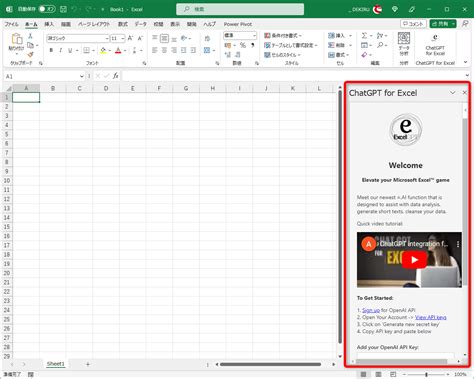Click the Paste clipboard icon
The image size is (474, 379).
(17, 39)
